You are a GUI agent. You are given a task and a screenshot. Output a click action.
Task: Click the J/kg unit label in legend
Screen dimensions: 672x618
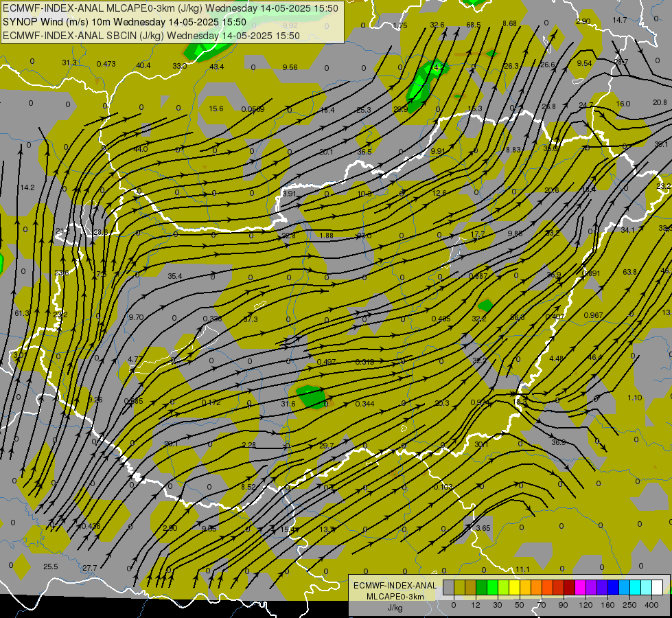[395, 608]
